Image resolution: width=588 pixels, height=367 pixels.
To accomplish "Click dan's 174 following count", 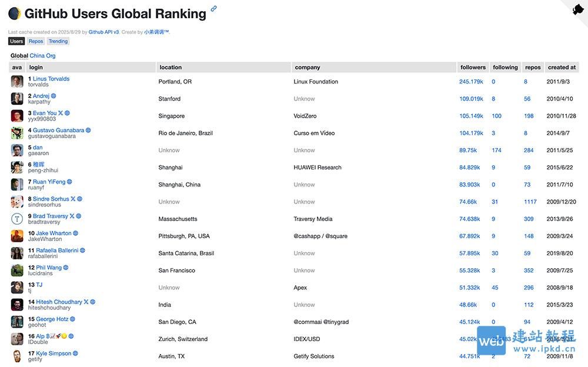I will [x=496, y=150].
